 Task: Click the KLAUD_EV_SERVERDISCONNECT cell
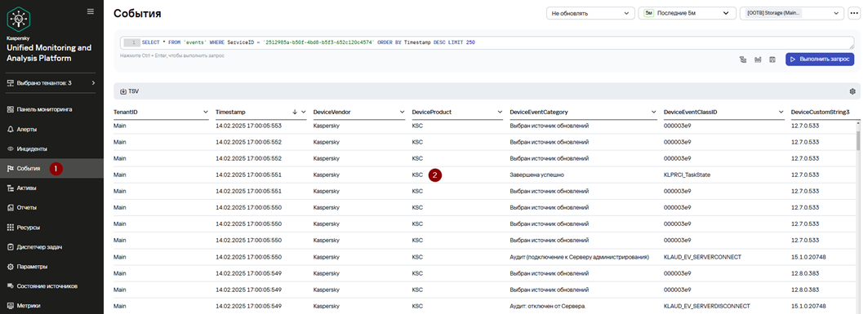coord(707,306)
